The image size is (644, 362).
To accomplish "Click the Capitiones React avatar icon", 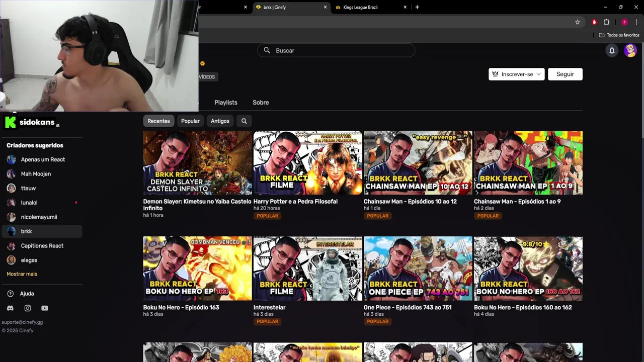I will 11,246.
